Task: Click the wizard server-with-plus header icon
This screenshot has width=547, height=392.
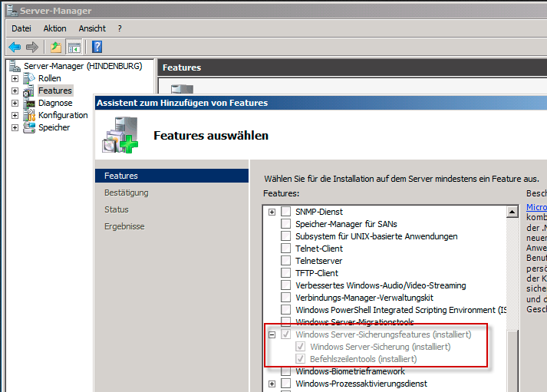Action: tap(120, 135)
